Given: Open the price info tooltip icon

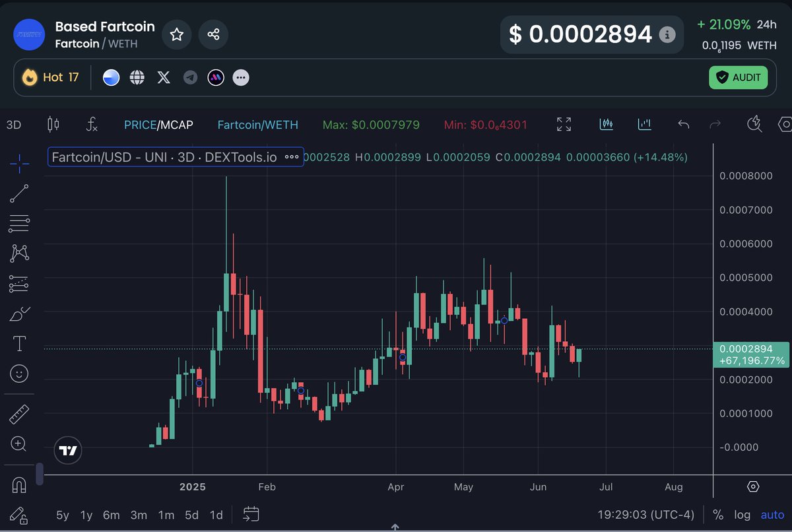Looking at the screenshot, I should pos(668,34).
